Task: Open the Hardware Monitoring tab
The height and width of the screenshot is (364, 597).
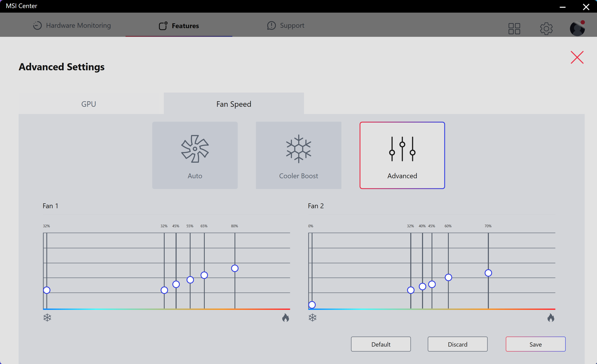Action: tap(72, 26)
